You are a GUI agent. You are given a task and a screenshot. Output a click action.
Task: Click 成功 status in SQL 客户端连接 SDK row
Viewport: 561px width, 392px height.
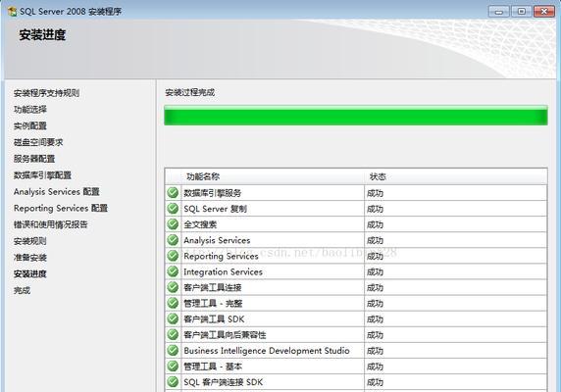(x=375, y=382)
